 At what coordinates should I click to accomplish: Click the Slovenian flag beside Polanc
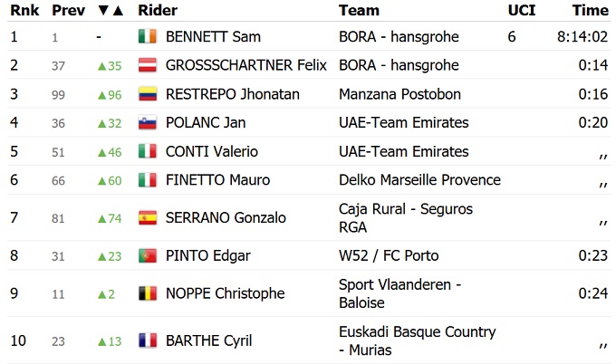click(x=148, y=122)
